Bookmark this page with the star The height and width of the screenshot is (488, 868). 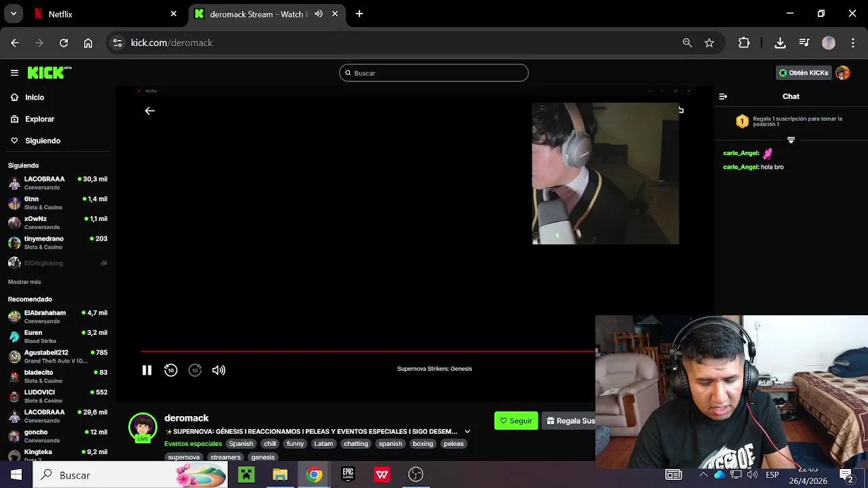[x=709, y=43]
